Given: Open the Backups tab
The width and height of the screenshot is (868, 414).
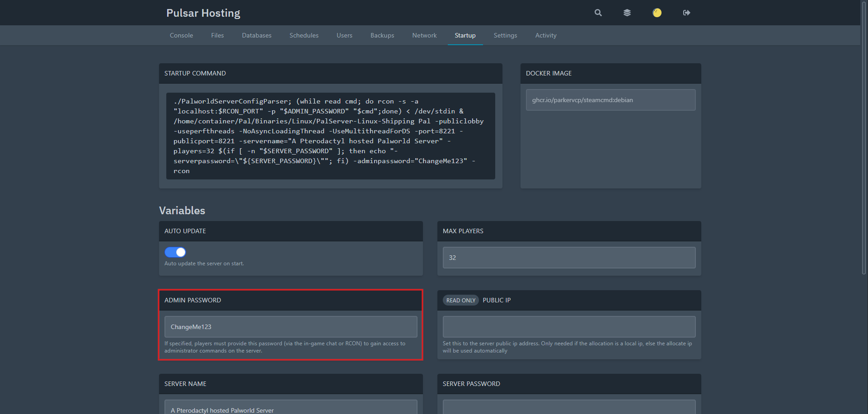Looking at the screenshot, I should pos(382,35).
